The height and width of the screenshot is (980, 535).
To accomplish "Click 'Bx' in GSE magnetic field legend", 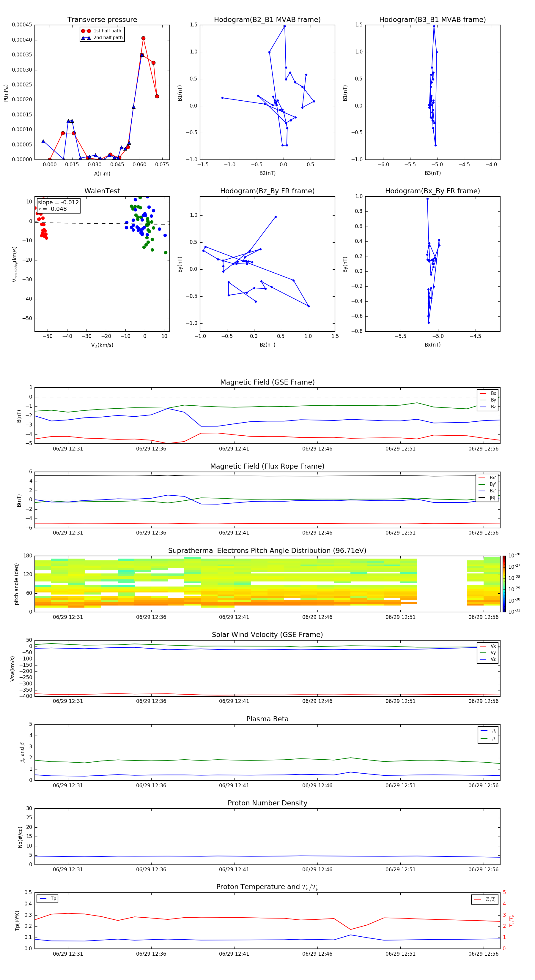I will [488, 394].
